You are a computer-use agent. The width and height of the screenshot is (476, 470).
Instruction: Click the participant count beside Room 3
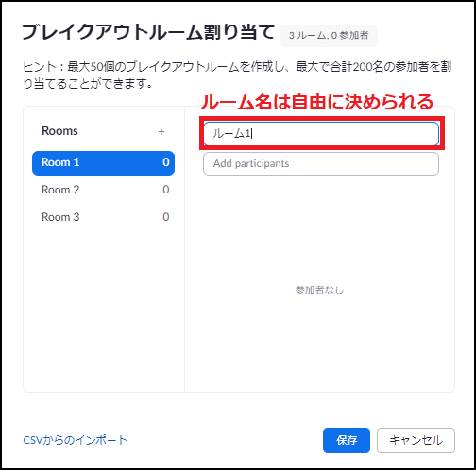(x=166, y=217)
